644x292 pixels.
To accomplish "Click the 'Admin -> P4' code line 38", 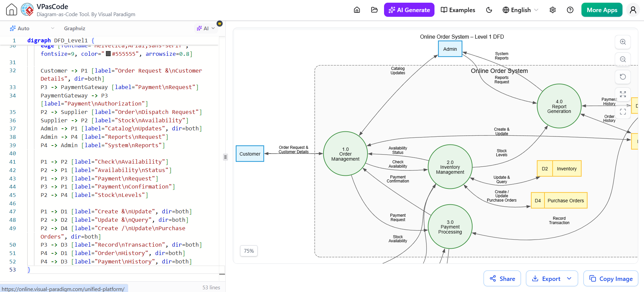I will (104, 137).
